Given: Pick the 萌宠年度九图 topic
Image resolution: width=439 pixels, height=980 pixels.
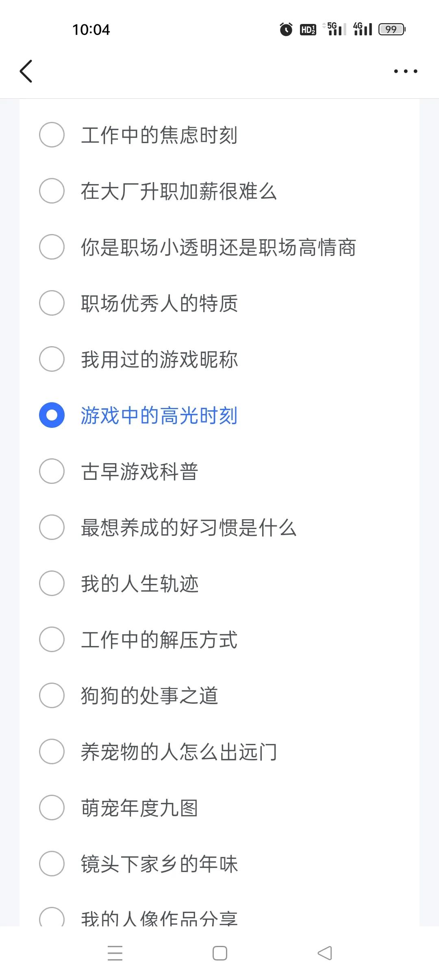Looking at the screenshot, I should 139,808.
